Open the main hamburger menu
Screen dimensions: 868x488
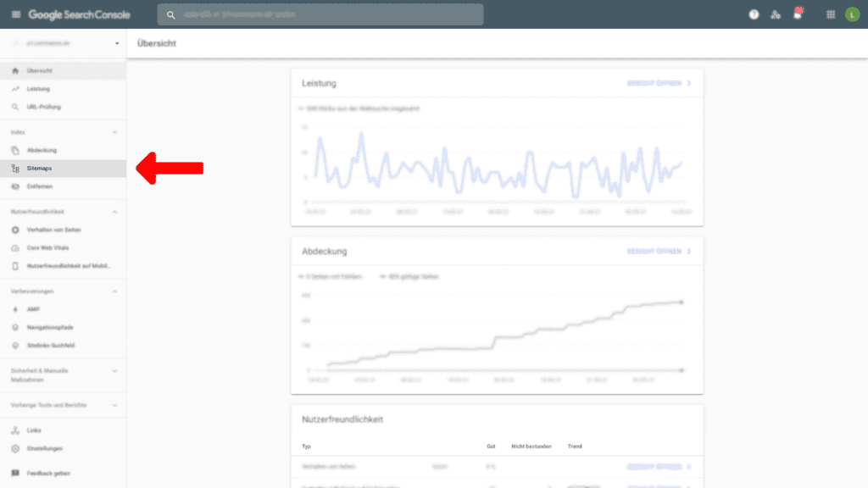(16, 14)
